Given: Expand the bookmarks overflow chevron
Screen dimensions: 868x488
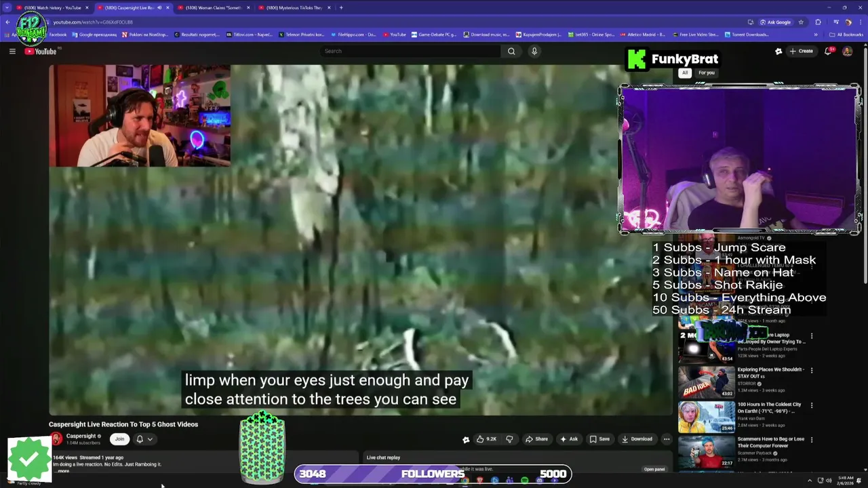Looking at the screenshot, I should coord(816,35).
